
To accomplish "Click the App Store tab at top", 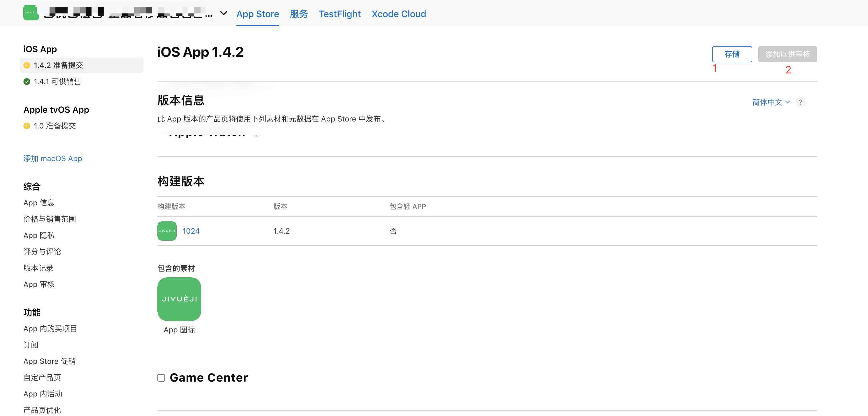I will [258, 14].
